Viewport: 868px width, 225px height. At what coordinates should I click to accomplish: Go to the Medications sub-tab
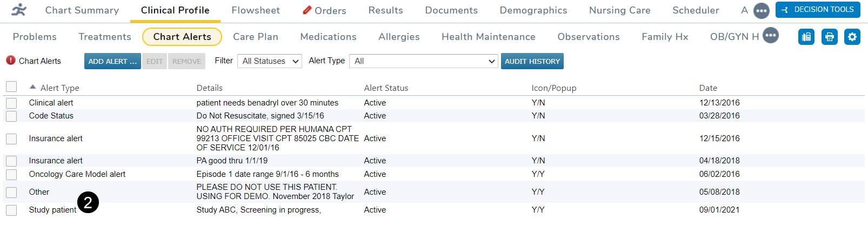tap(328, 37)
